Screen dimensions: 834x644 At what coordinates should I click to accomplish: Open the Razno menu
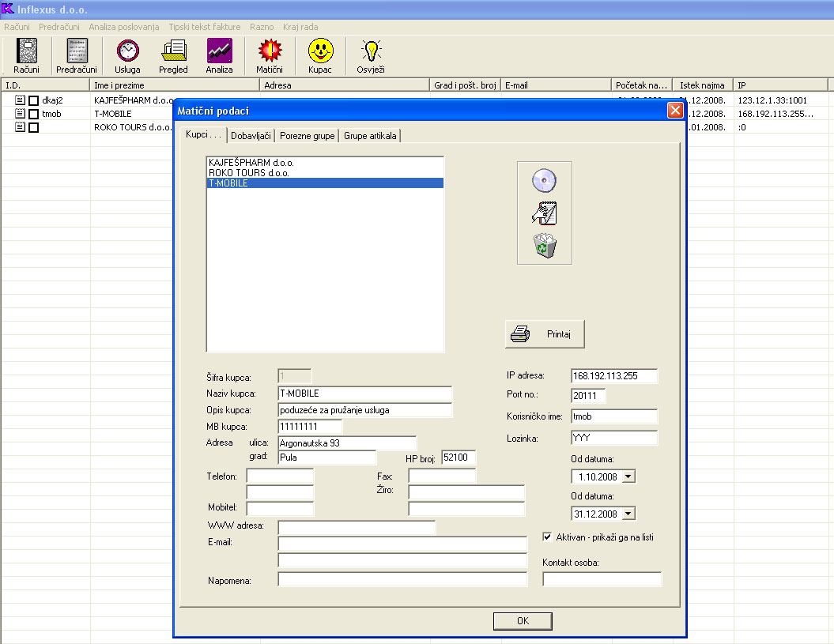[x=262, y=27]
